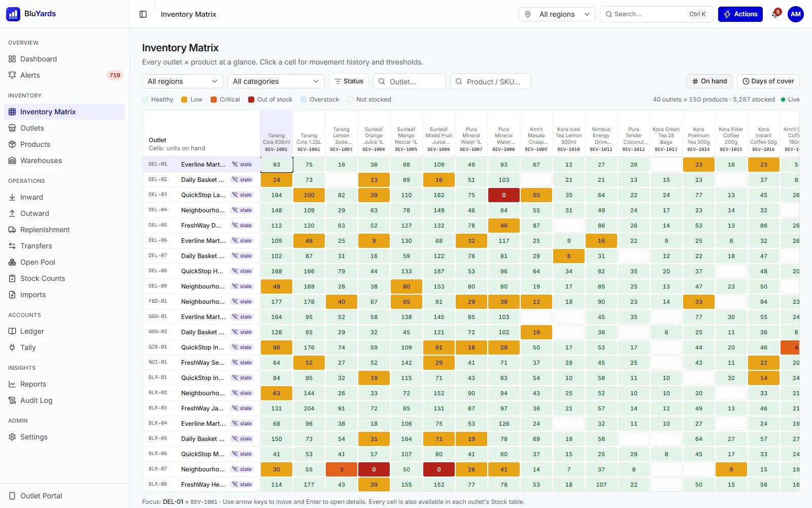Go to Products page
The width and height of the screenshot is (812, 508).
point(64,144)
